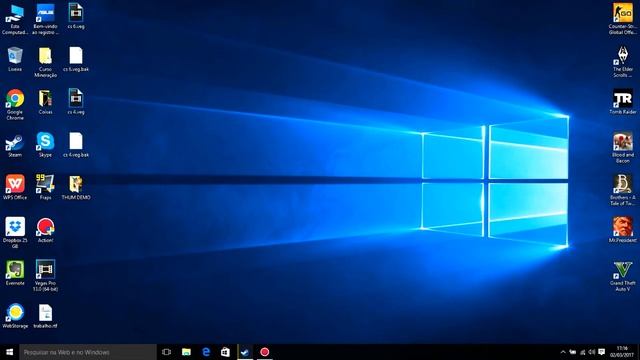Launch Evernote desktop shortcut
640x360 pixels.
[x=15, y=273]
